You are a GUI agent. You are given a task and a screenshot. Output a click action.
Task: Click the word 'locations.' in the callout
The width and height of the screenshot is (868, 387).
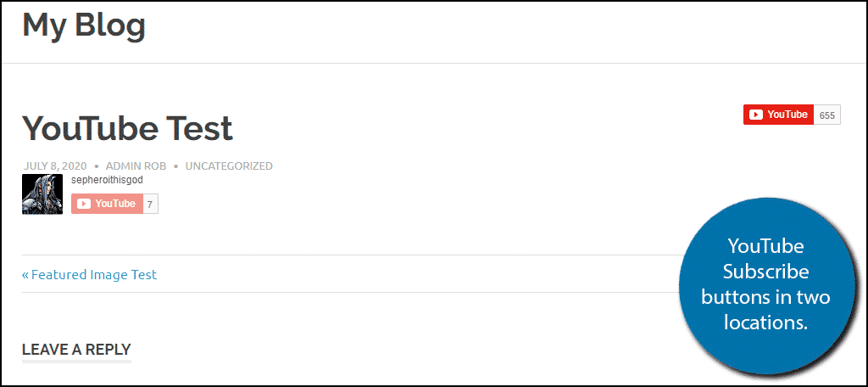(x=766, y=322)
